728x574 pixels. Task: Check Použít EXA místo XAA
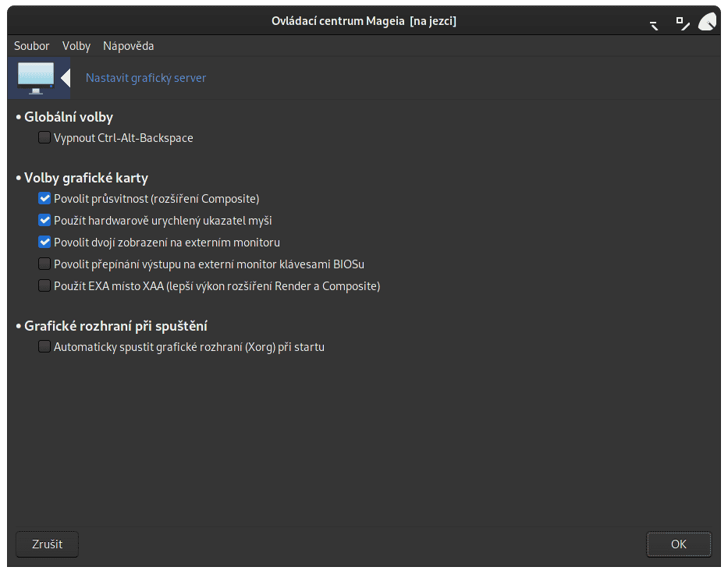click(44, 285)
